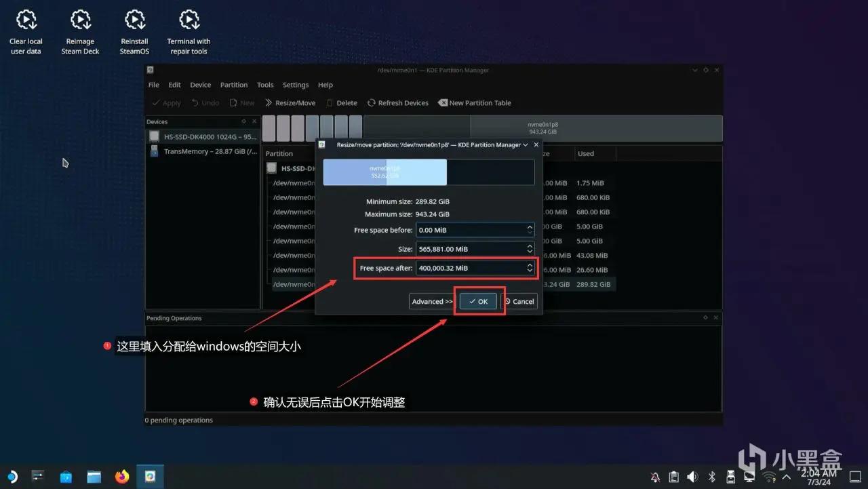Image resolution: width=868 pixels, height=489 pixels.
Task: Open Reinstall SteamOS desktop icon
Action: tap(134, 32)
